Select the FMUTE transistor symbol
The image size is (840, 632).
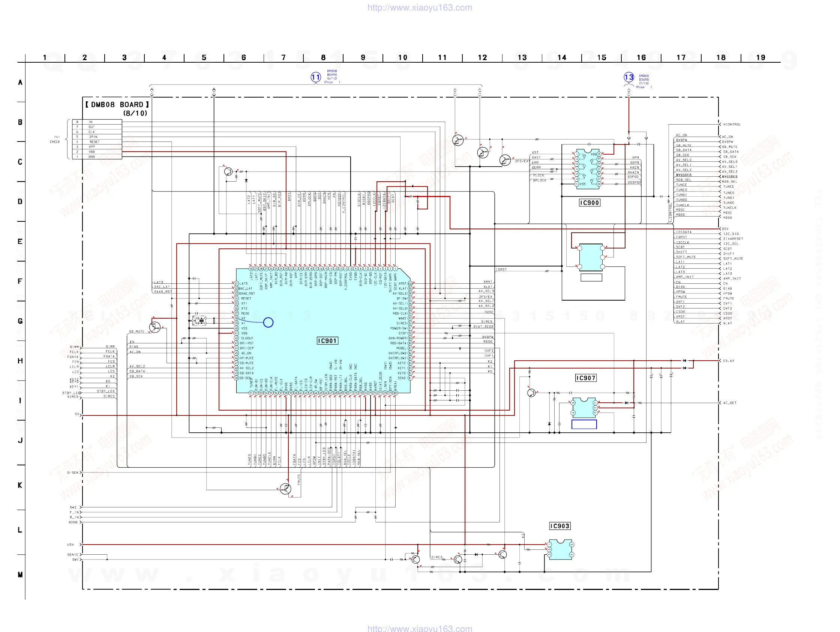point(285,489)
